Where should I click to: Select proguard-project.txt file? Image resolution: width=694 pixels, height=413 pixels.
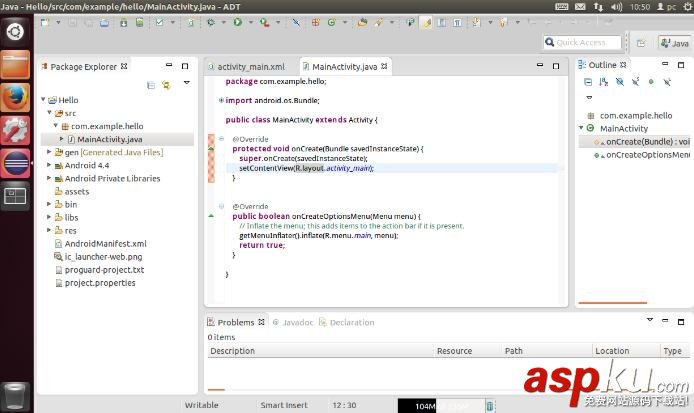click(100, 270)
